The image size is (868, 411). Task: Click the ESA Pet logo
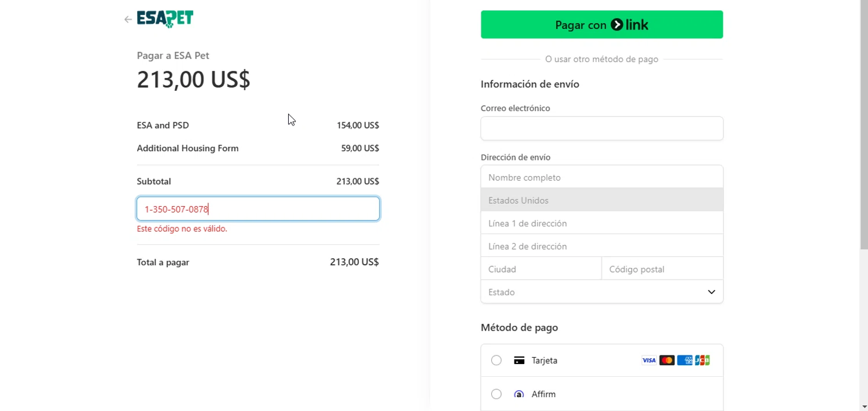pyautogui.click(x=165, y=19)
